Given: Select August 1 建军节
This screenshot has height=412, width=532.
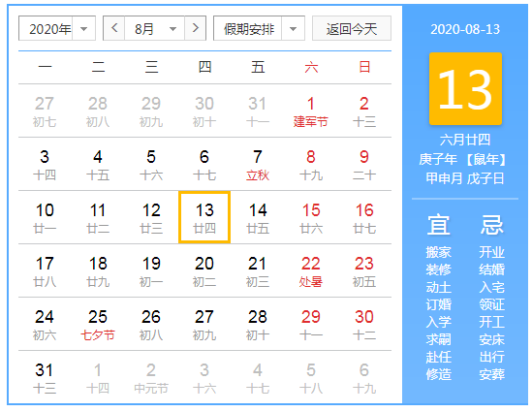Looking at the screenshot, I should point(311,111).
